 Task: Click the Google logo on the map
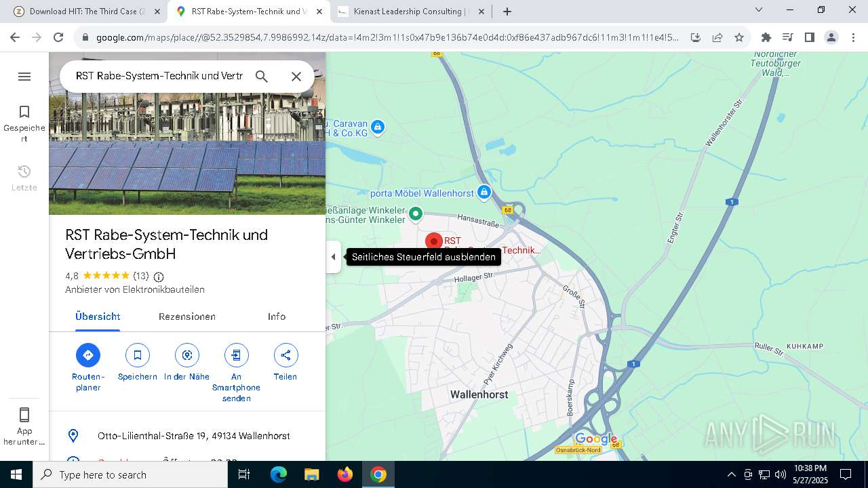[596, 439]
